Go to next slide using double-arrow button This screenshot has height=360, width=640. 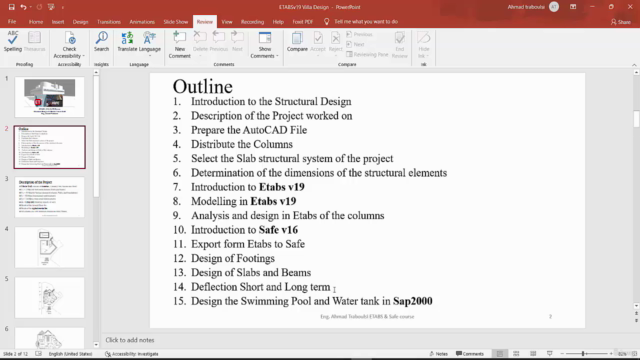(x=636, y=321)
